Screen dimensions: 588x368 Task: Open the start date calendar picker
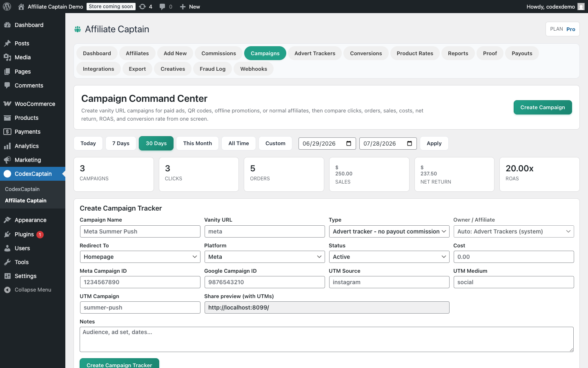point(349,144)
